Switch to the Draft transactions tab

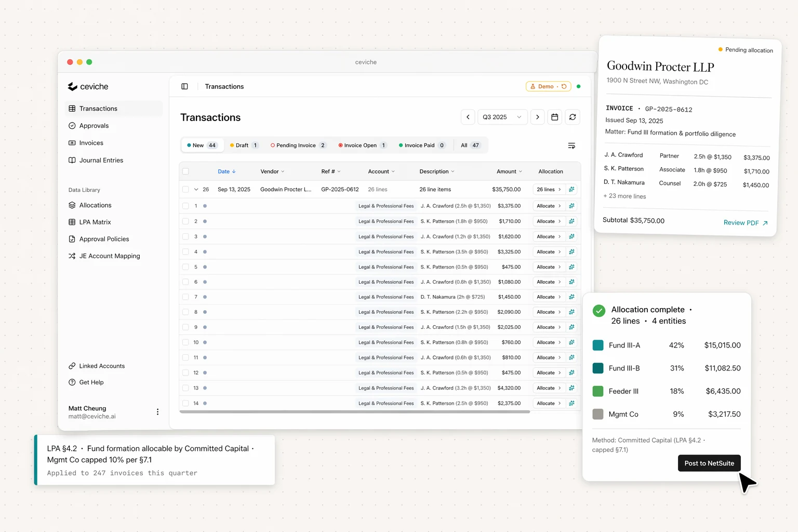coord(243,145)
